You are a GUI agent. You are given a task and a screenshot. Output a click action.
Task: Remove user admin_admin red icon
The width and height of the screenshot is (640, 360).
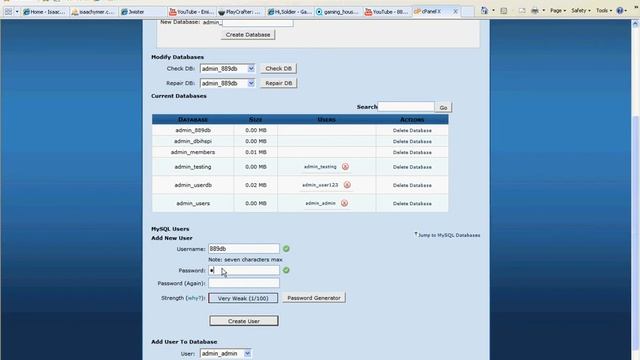(344, 203)
